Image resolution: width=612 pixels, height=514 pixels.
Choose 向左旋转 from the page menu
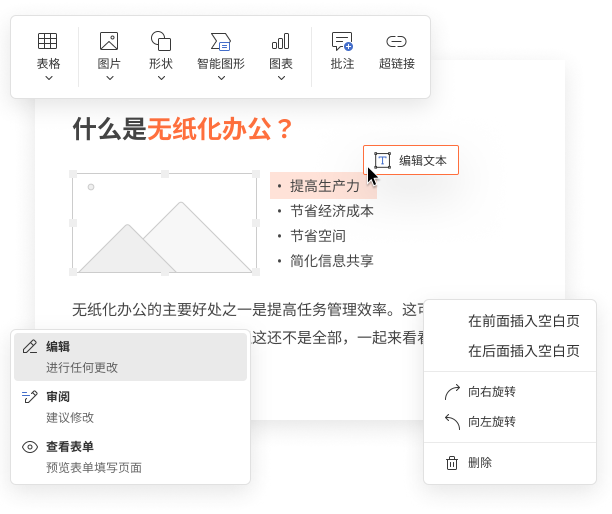tap(510, 422)
